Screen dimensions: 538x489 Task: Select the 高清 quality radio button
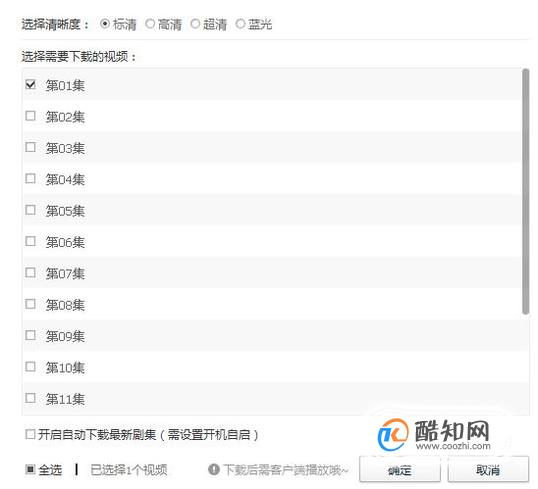[x=150, y=24]
